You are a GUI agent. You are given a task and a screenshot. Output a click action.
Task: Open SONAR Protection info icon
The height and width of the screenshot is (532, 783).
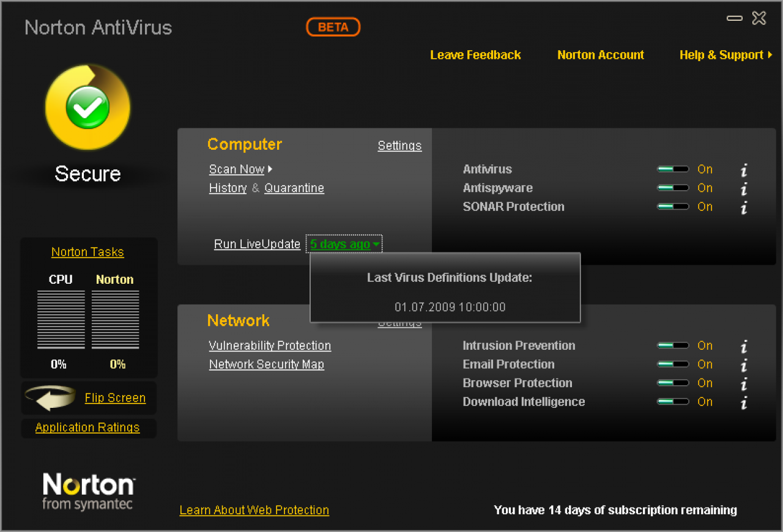[x=744, y=208]
